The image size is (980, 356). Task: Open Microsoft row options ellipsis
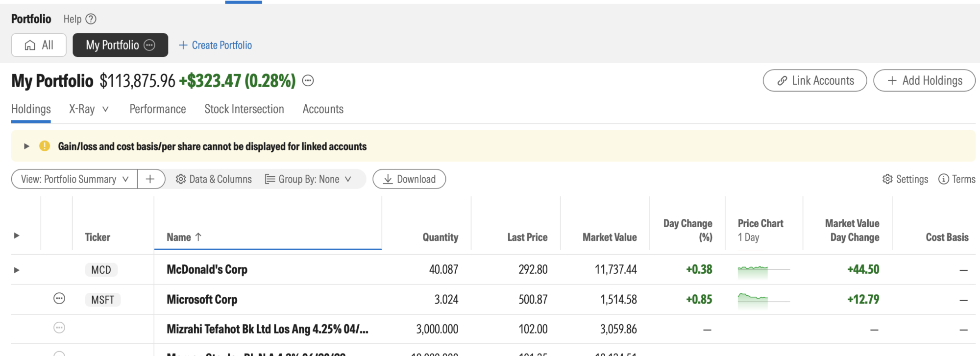[x=59, y=298]
